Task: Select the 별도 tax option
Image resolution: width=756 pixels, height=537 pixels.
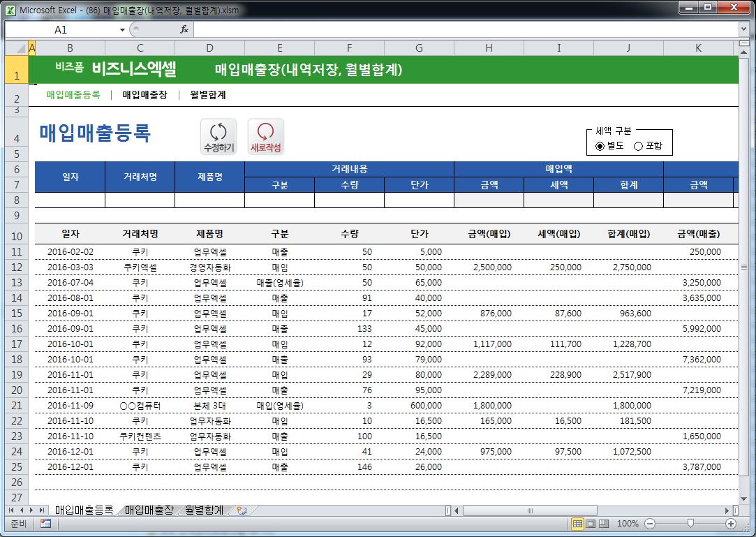Action: tap(600, 146)
